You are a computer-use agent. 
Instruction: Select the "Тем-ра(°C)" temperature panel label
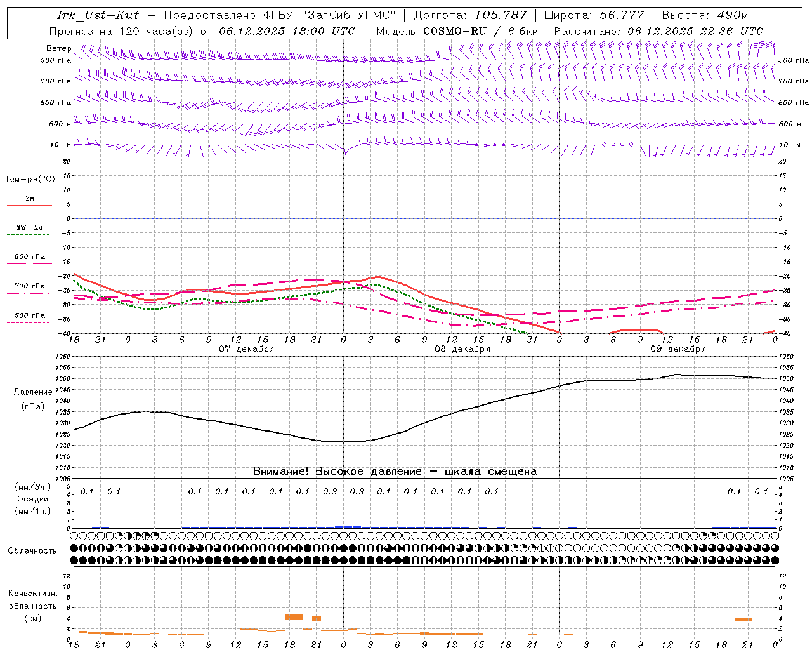30,179
